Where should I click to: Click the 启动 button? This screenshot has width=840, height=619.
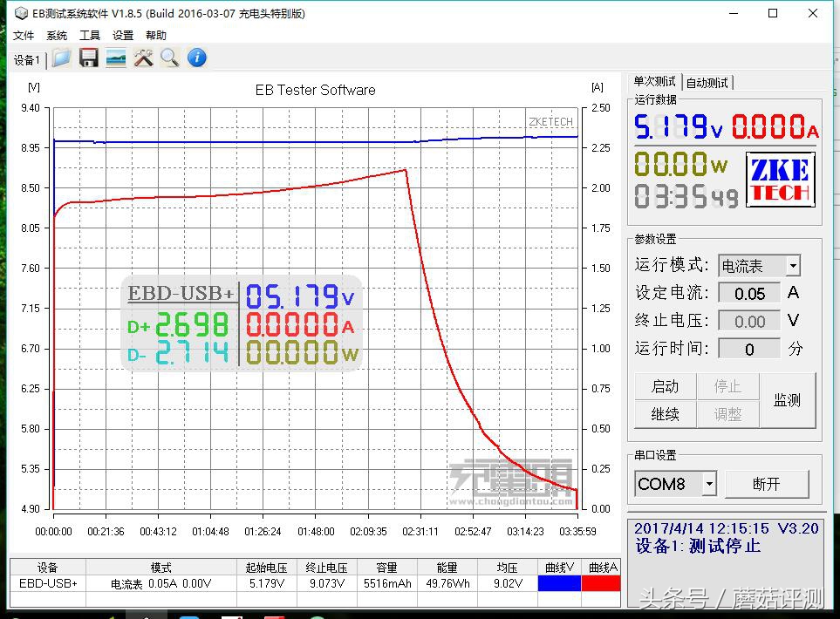[665, 386]
